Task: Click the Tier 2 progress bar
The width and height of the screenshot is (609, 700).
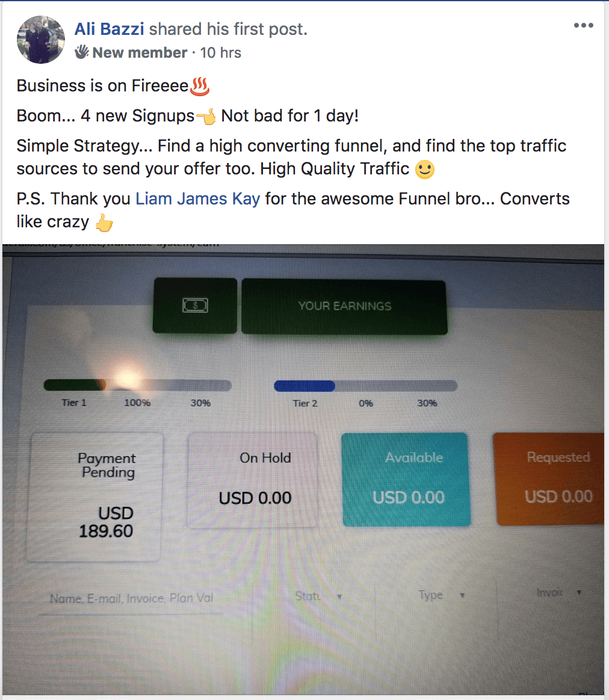Action: (x=365, y=385)
